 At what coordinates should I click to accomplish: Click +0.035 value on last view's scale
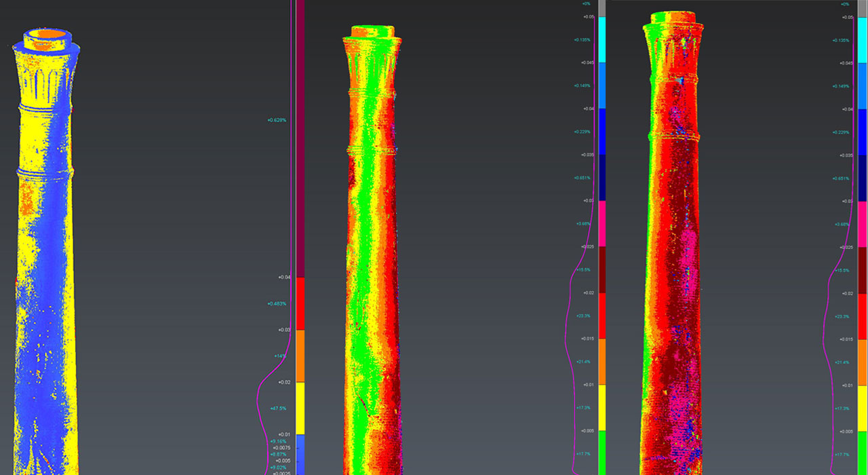tap(847, 155)
